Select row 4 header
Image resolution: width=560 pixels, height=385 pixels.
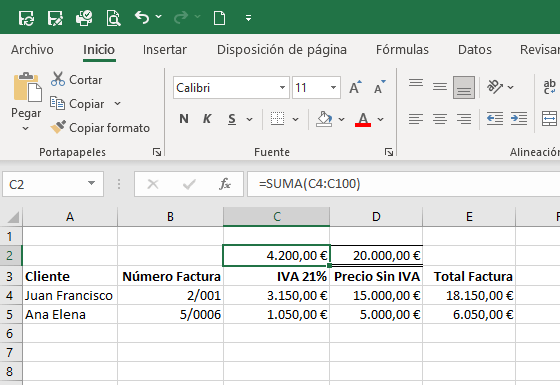[x=10, y=295]
